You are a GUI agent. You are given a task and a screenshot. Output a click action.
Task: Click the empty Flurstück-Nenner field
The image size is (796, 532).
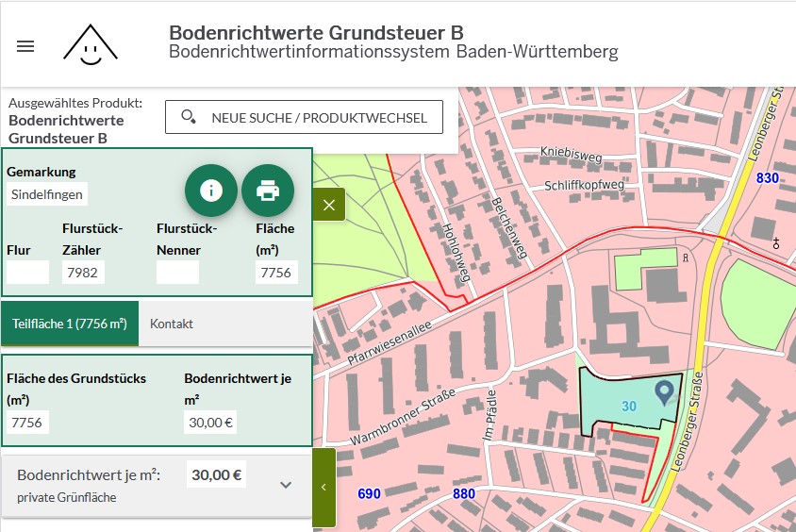click(177, 273)
